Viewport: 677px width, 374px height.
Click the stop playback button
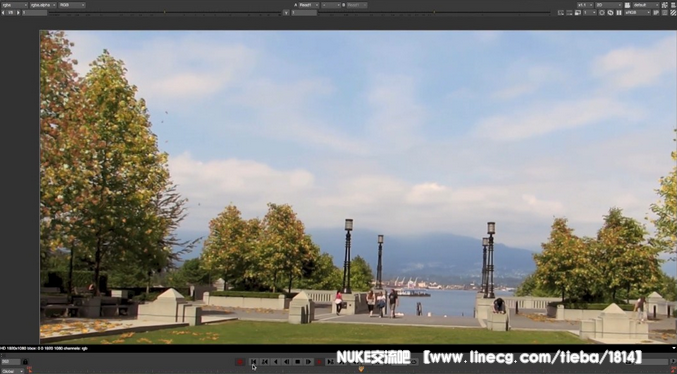click(297, 362)
